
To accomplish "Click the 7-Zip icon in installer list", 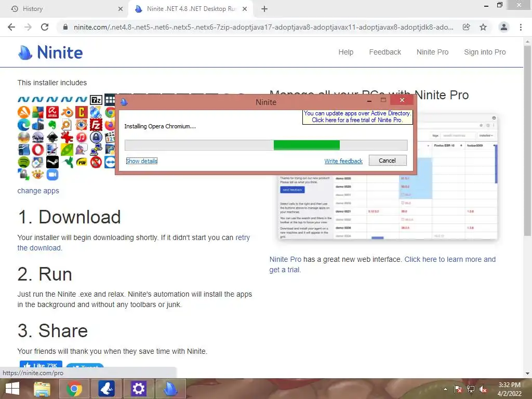I will click(96, 100).
